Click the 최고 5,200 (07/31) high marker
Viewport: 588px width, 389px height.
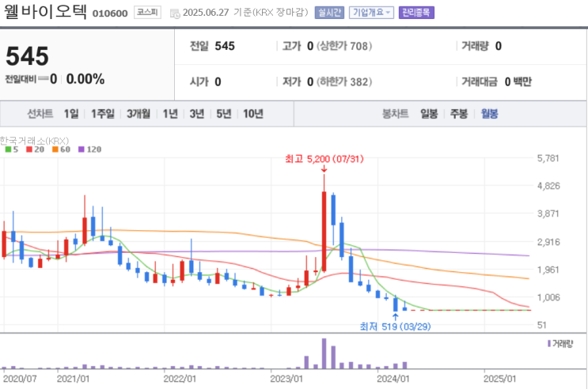[324, 159]
